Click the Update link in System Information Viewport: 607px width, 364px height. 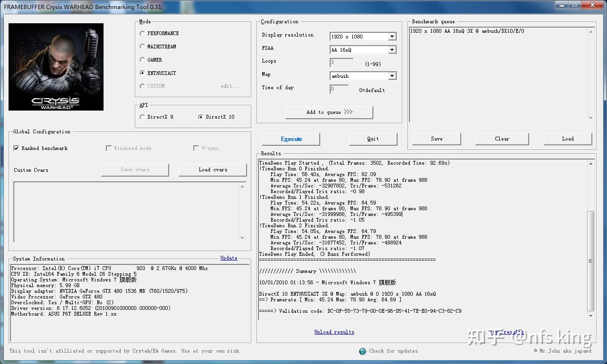(228, 258)
